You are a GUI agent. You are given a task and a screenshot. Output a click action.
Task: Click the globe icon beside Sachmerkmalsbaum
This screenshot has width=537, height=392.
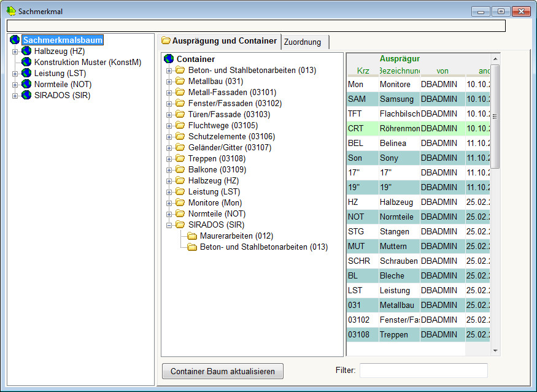point(15,40)
